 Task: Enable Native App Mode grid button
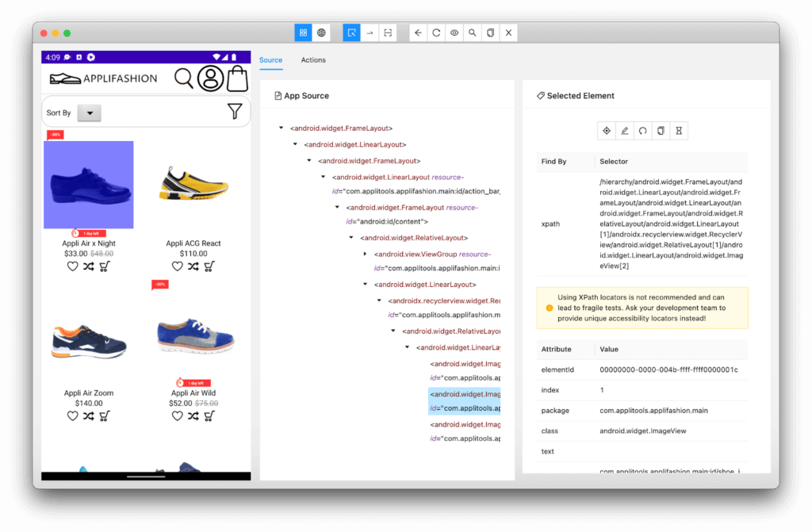tap(303, 33)
